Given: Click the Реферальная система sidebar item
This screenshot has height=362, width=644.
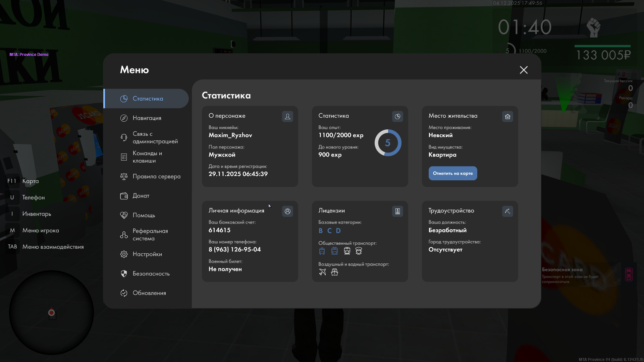Looking at the screenshot, I should 150,235.
